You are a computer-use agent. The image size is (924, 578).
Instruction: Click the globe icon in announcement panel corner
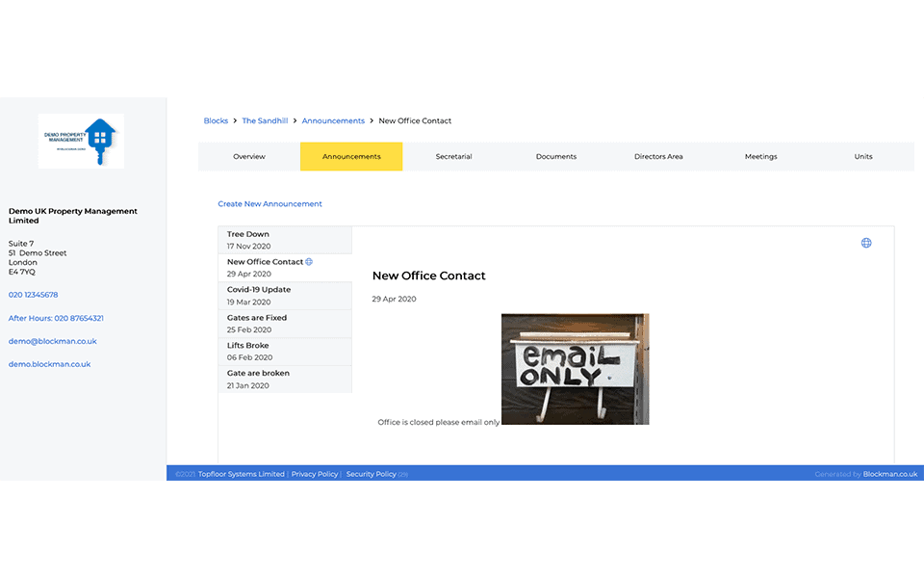click(x=866, y=243)
